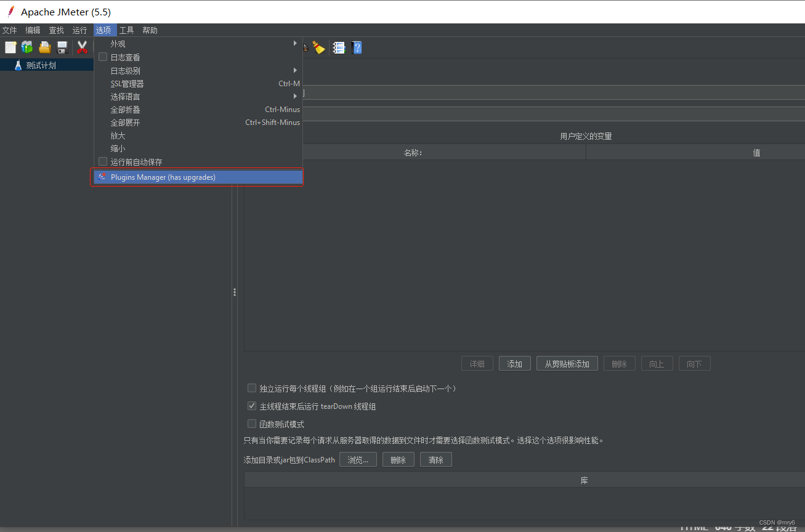Image resolution: width=805 pixels, height=532 pixels.
Task: Open the 工具 menu
Action: pyautogui.click(x=127, y=30)
